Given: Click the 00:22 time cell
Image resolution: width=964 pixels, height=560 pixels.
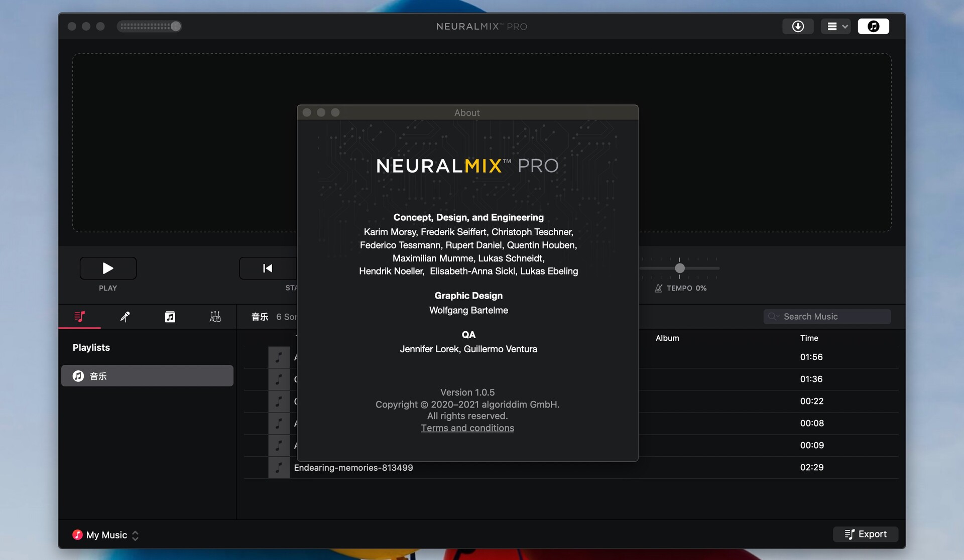Looking at the screenshot, I should 812,401.
